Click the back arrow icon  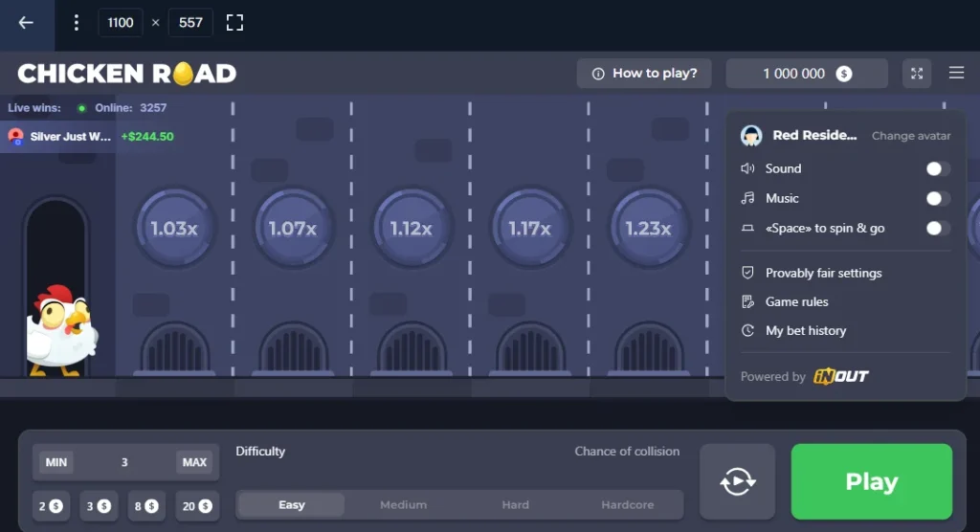click(x=26, y=23)
